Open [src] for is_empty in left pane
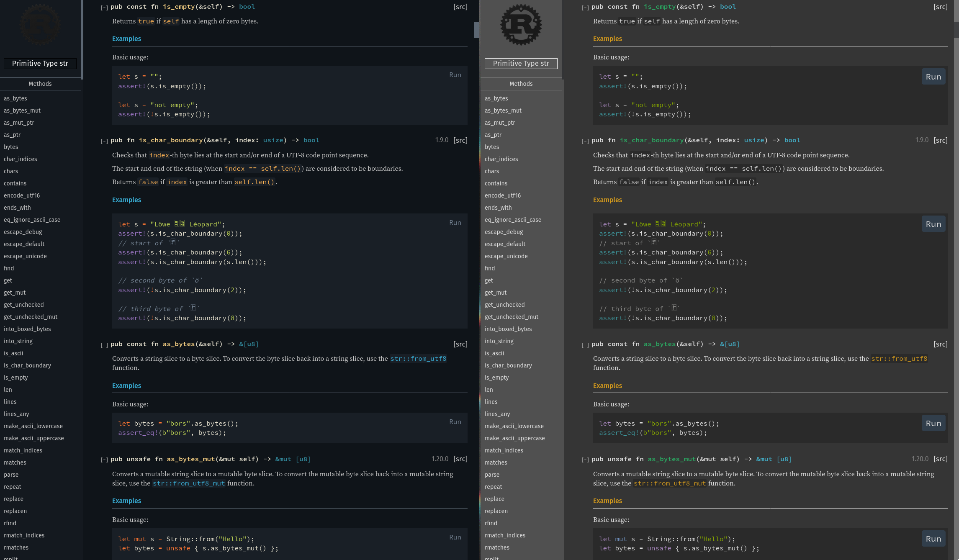Screen dimensions: 959x560 click(x=460, y=7)
